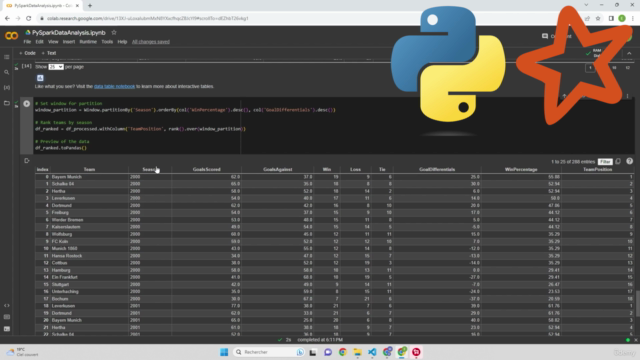Sort by WinPercentage column header
Screen dimensions: 640x360
point(521,169)
